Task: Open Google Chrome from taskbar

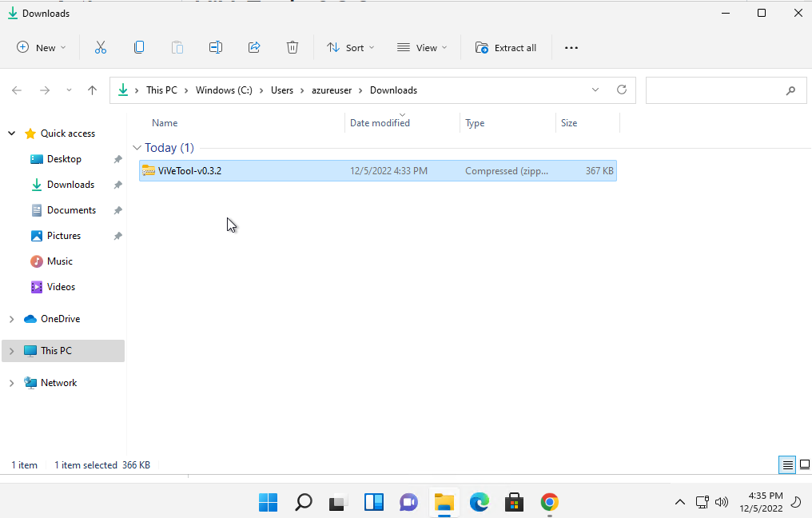Action: [x=549, y=502]
